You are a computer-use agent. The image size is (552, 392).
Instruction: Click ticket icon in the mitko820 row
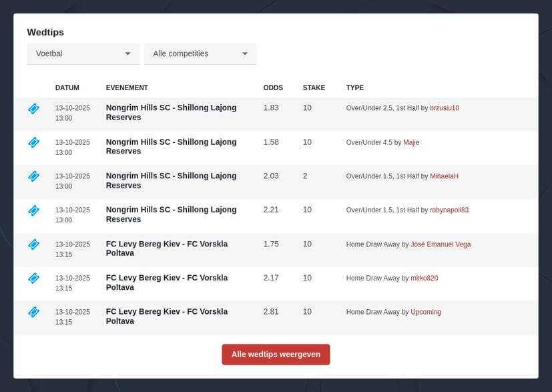coord(33,278)
